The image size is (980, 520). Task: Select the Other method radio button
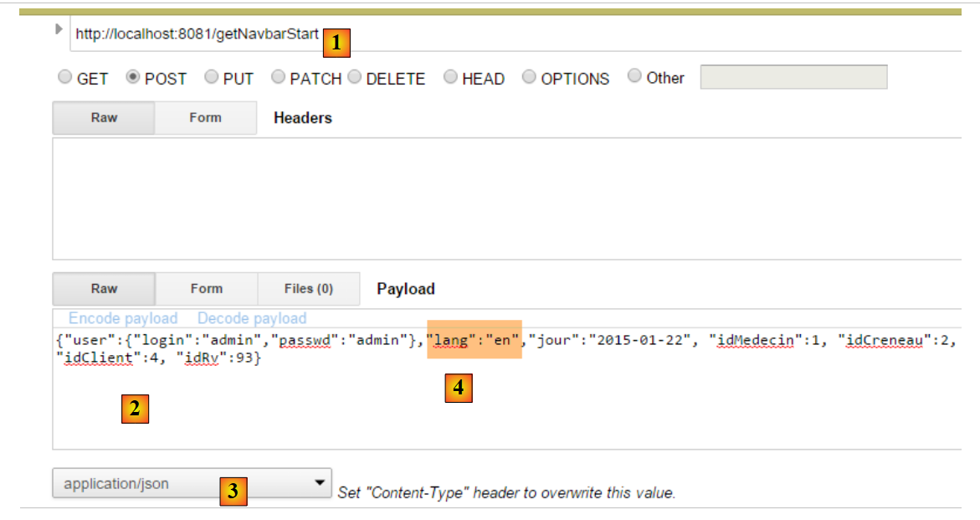(634, 76)
